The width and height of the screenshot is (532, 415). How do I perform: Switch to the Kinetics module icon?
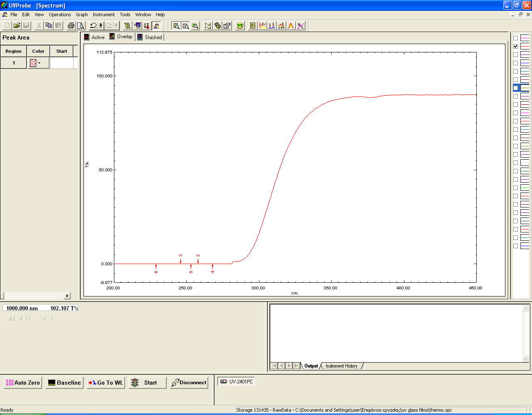(x=137, y=26)
